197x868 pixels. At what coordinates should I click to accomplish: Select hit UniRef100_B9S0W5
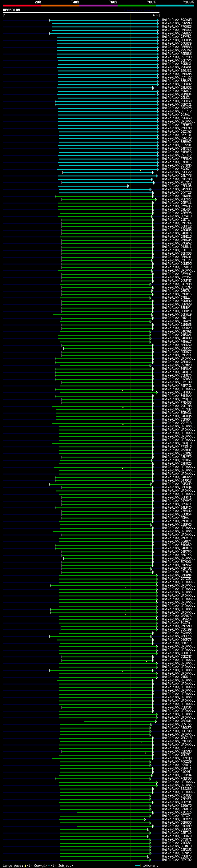click(x=176, y=20)
